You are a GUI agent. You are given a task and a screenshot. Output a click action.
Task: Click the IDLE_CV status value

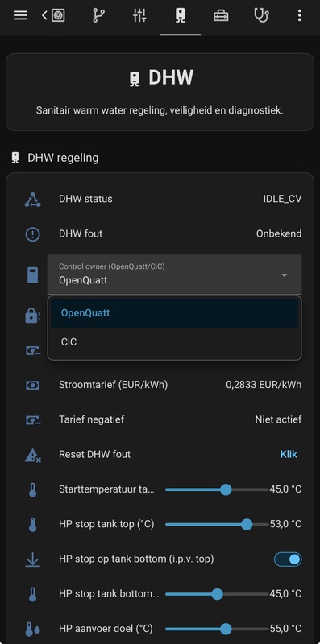[x=282, y=199]
